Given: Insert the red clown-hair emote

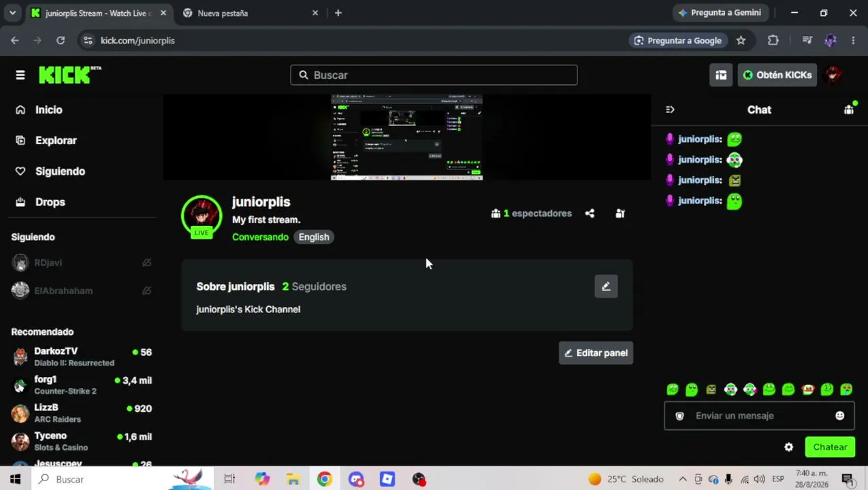Looking at the screenshot, I should (x=807, y=389).
